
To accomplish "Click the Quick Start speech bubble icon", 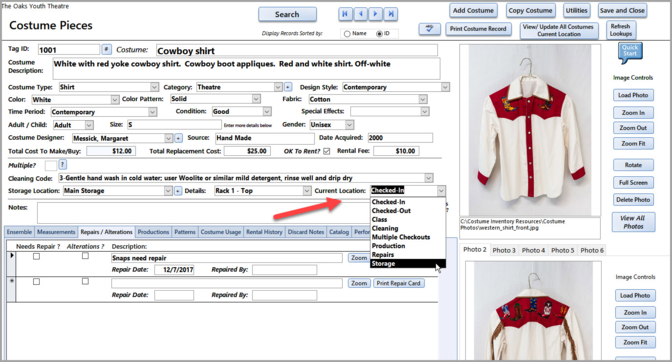I will point(630,53).
